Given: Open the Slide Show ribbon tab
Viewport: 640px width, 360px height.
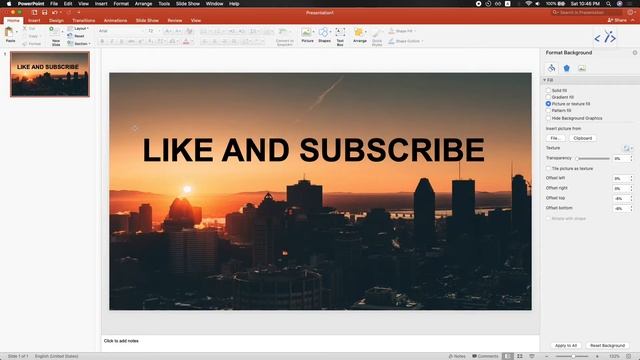Looking at the screenshot, I should (x=147, y=20).
